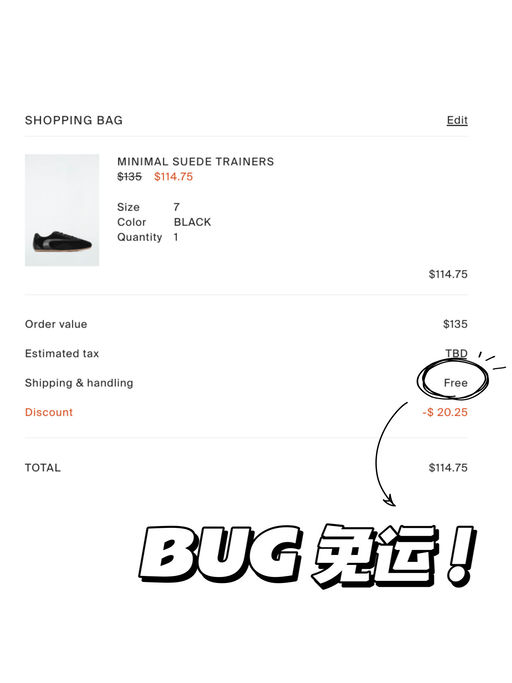Click the -$ 20.25 discount amount
Image resolution: width=512 pixels, height=683 pixels.
pos(445,412)
